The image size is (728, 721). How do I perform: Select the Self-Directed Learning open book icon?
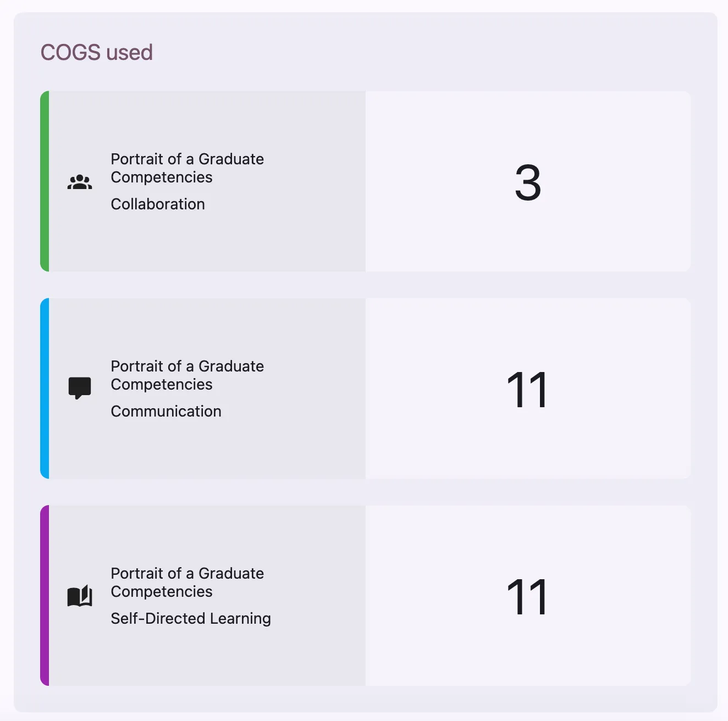click(x=79, y=595)
